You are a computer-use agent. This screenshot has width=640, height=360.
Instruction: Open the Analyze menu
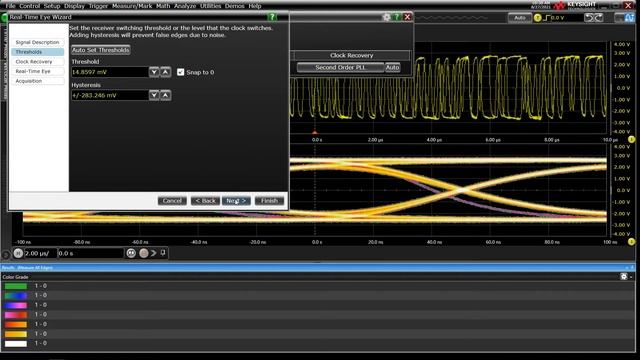(185, 6)
